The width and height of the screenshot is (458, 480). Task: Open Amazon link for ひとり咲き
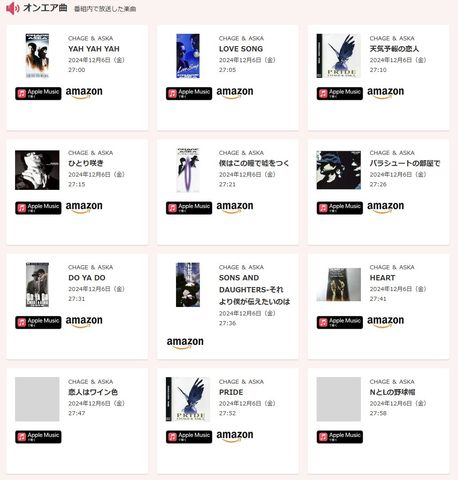(x=84, y=207)
